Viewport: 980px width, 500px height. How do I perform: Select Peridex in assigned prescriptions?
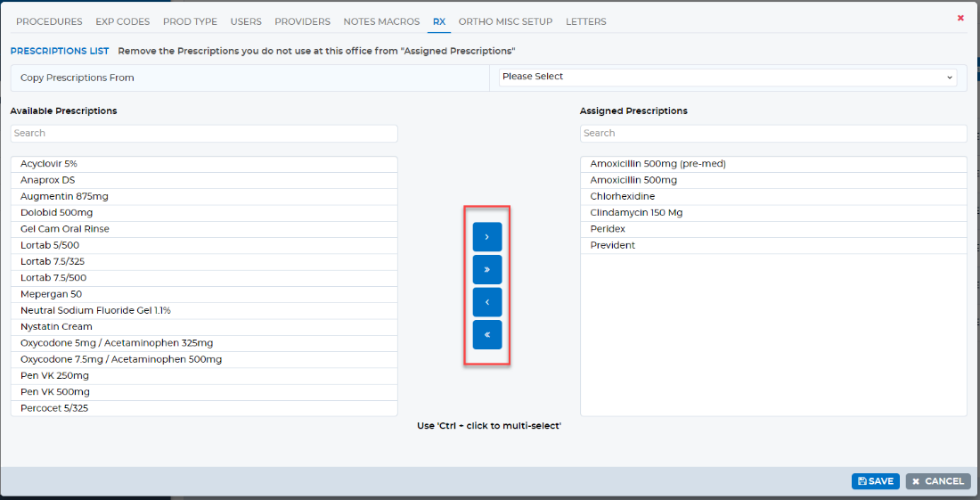[773, 229]
